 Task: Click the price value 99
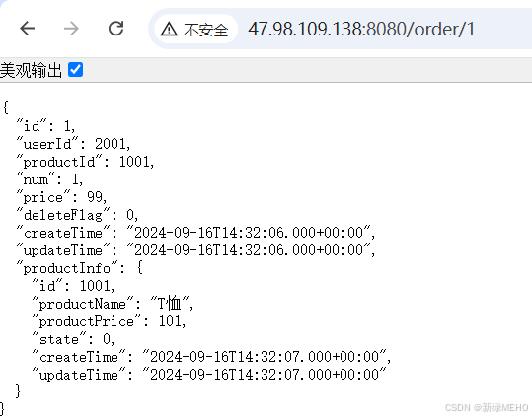[x=95, y=197]
